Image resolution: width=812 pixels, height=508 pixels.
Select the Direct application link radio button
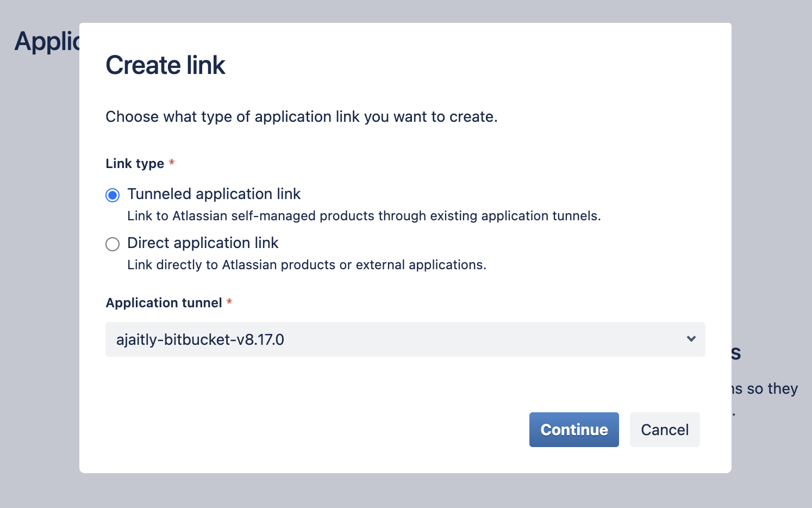tap(113, 244)
